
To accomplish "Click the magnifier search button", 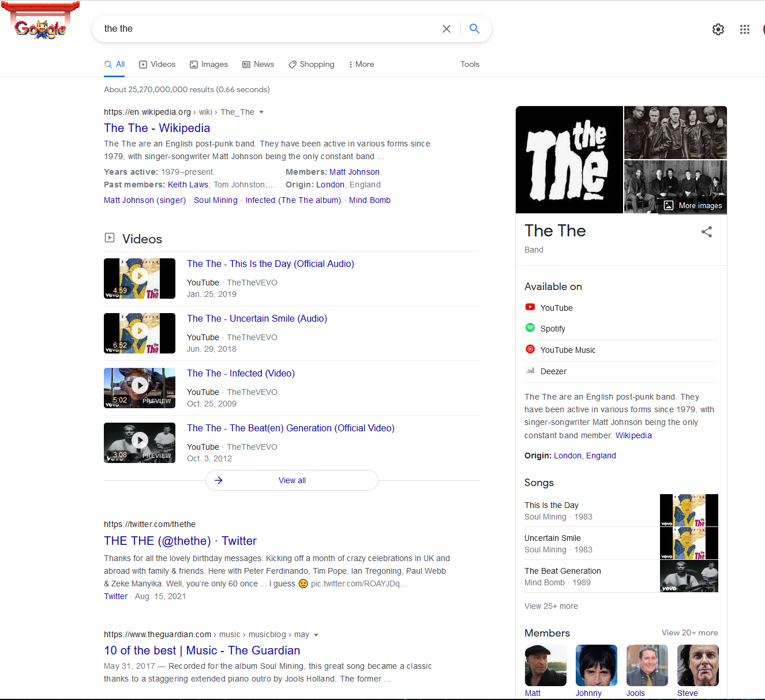I will tap(474, 29).
